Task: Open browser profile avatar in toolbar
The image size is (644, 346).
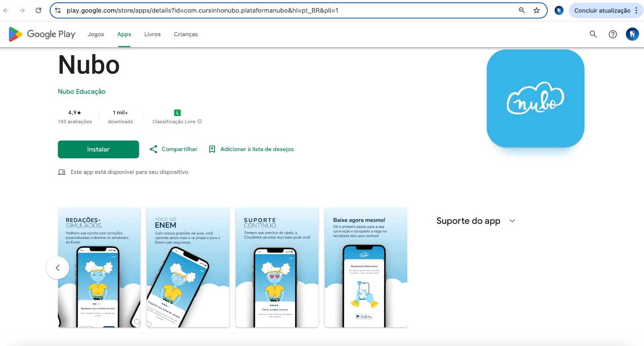Action: tap(559, 10)
